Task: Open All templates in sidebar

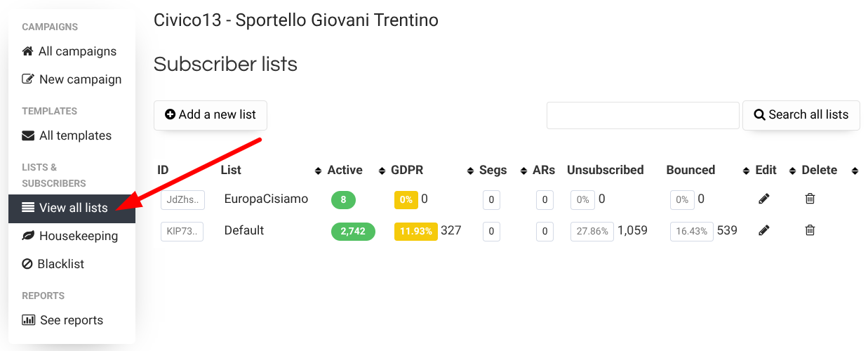Action: coord(67,135)
